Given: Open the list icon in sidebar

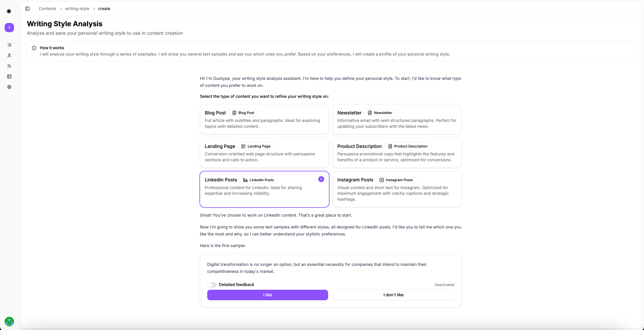Looking at the screenshot, I should (x=9, y=45).
